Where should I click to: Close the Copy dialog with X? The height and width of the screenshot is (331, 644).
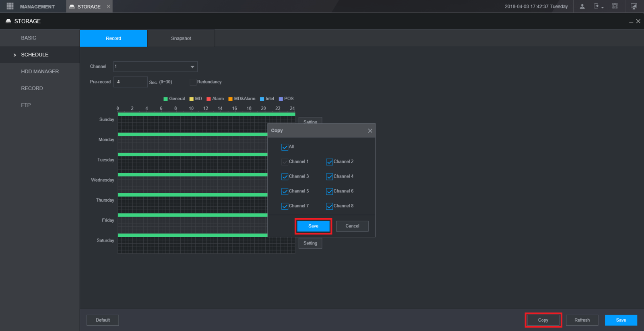(x=370, y=131)
